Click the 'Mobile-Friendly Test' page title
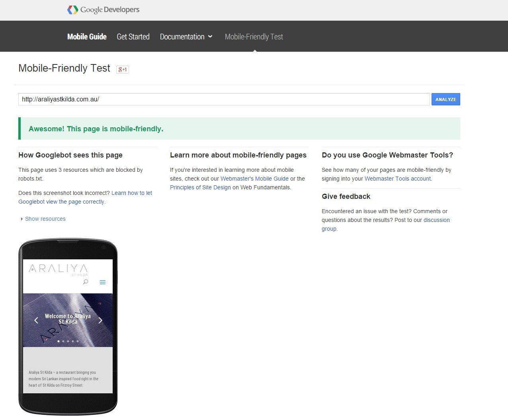The height and width of the screenshot is (420, 508). click(x=64, y=68)
